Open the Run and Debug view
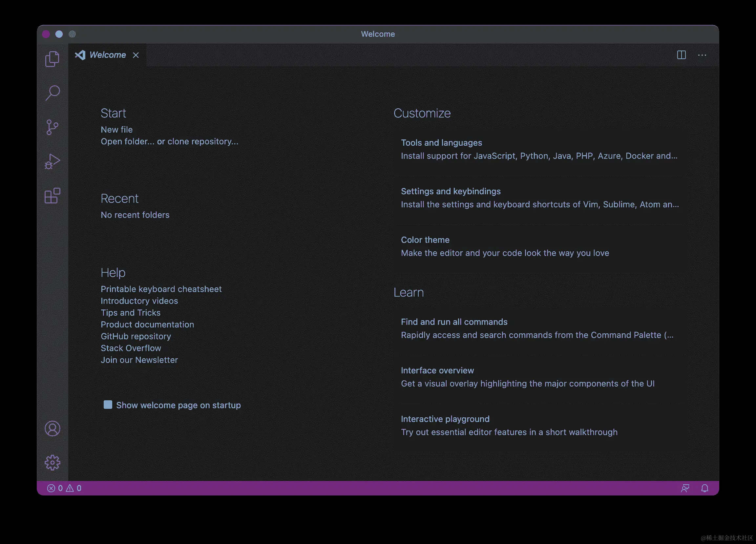 click(52, 161)
